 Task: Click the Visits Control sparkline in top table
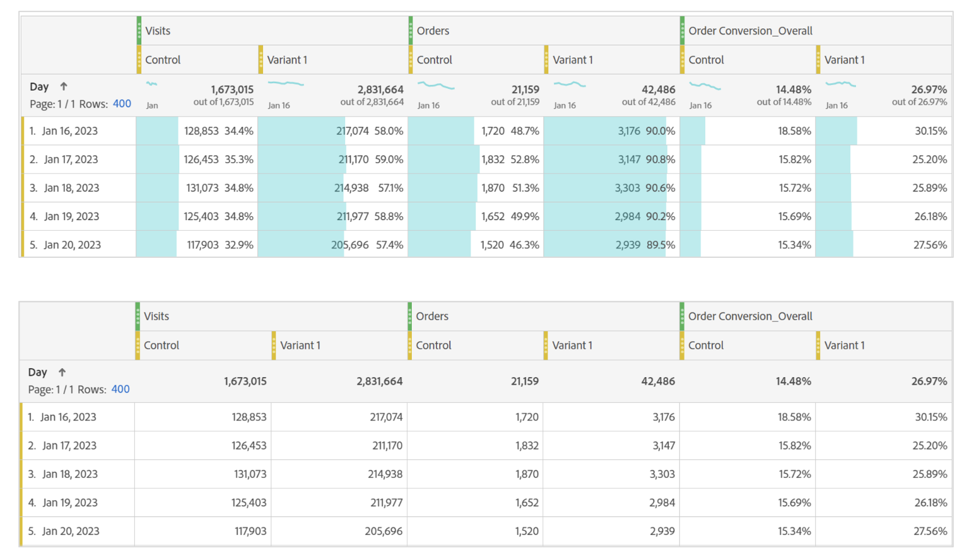click(x=152, y=84)
